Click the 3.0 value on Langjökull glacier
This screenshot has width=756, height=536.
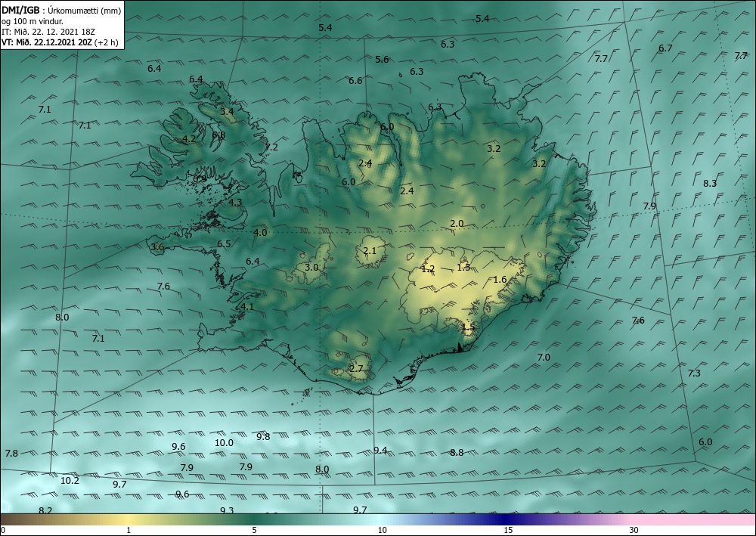[x=312, y=267]
